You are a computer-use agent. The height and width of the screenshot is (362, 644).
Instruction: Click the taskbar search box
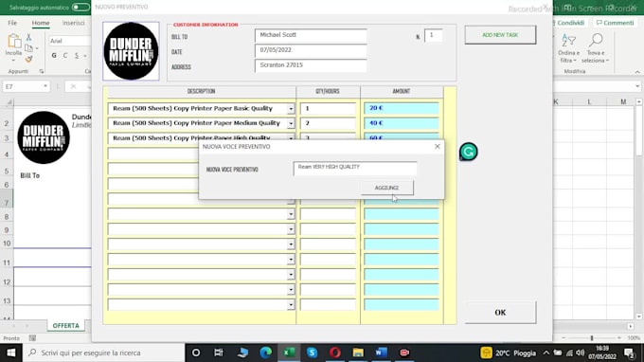point(104,353)
